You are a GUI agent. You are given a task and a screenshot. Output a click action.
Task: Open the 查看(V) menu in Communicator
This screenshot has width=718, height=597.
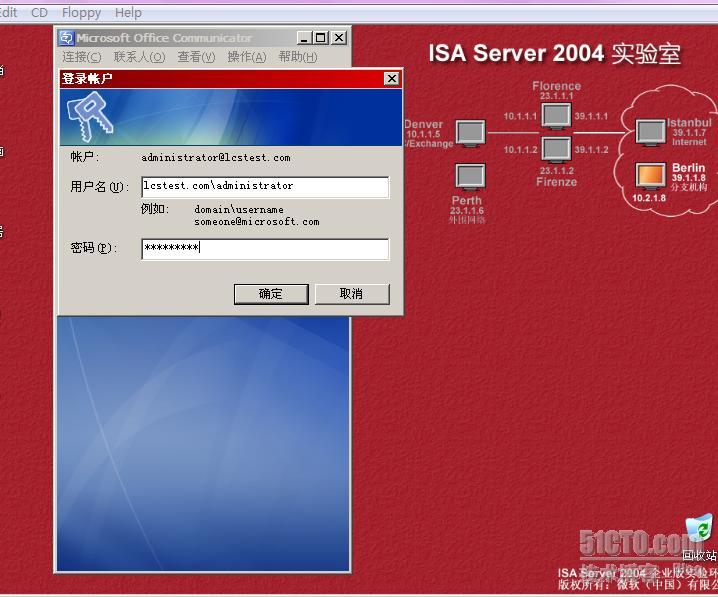tap(196, 57)
